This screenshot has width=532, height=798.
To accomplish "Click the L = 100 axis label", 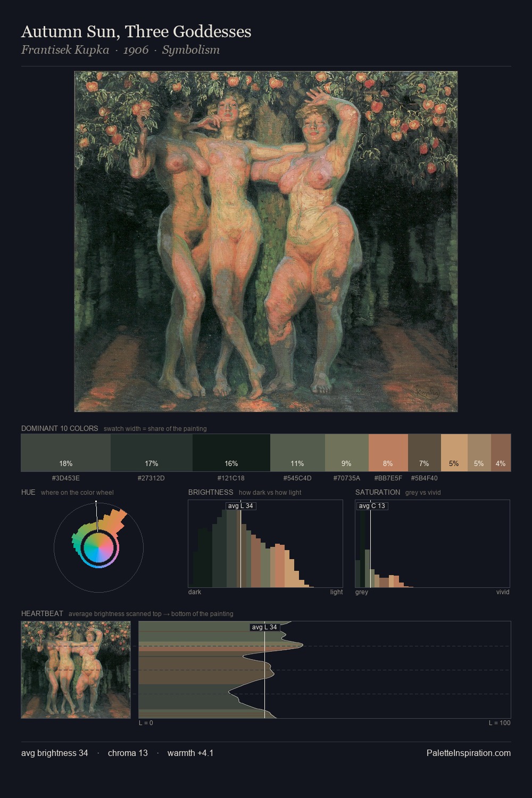I will [500, 723].
